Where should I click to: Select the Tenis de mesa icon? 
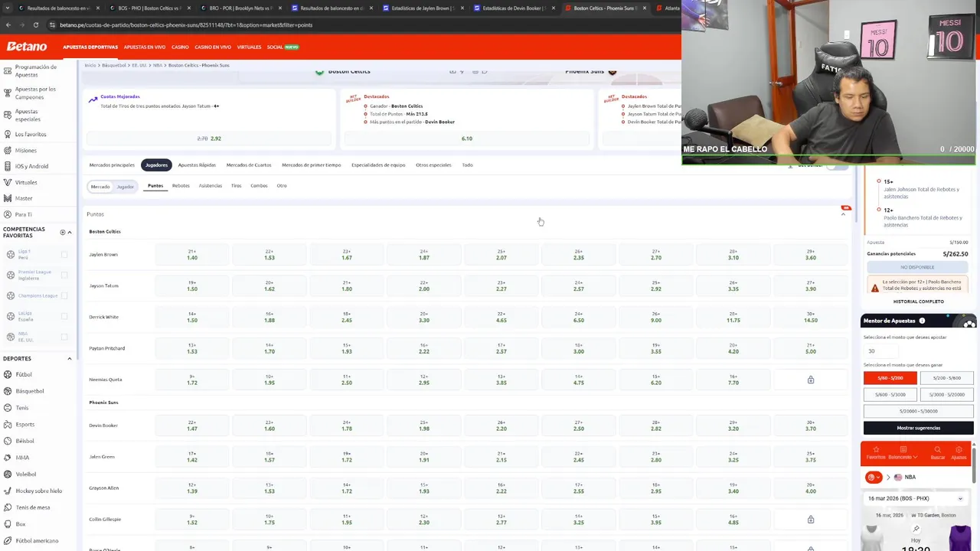[x=7, y=507]
